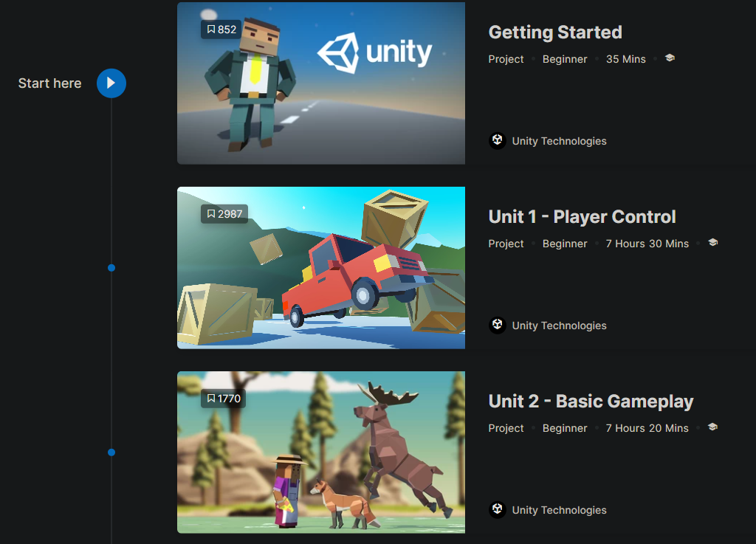Screen dimensions: 756x544
Task: Click the timeline dot next to Unit 1
Action: (x=111, y=268)
